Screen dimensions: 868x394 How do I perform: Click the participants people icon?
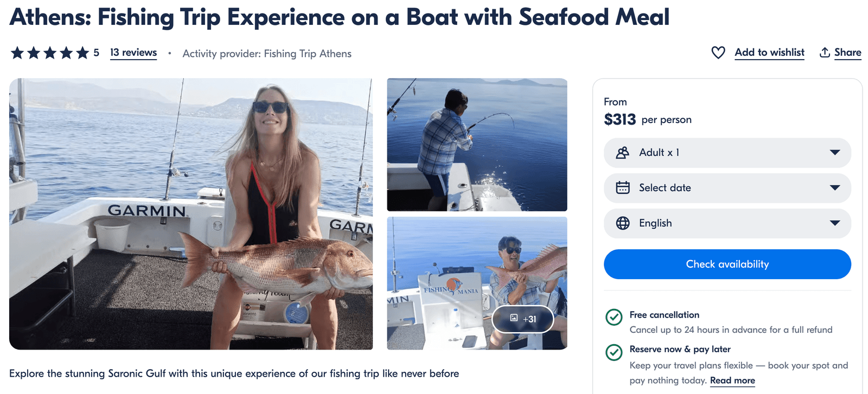click(623, 153)
